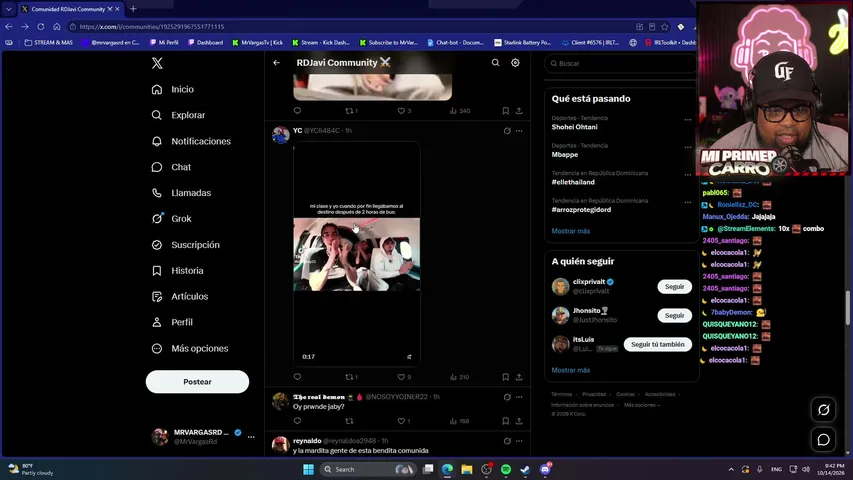Bookmark the top partially visible post
The width and height of the screenshot is (853, 480).
pyautogui.click(x=505, y=110)
